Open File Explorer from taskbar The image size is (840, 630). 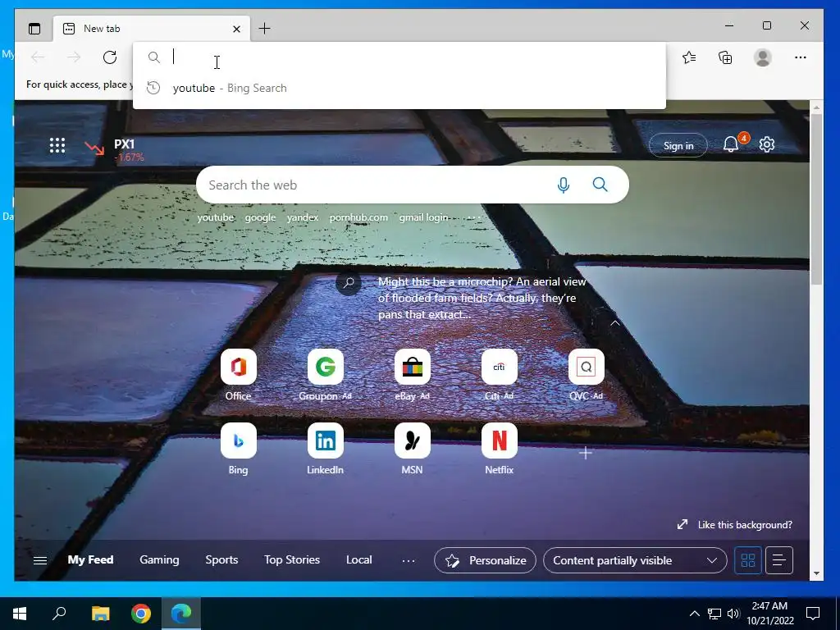[x=100, y=614]
